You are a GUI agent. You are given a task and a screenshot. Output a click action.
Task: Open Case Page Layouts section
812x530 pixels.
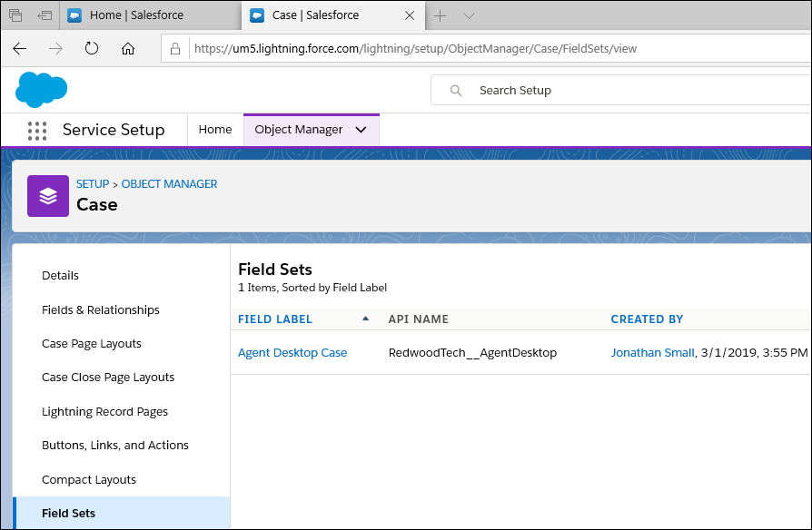point(92,344)
